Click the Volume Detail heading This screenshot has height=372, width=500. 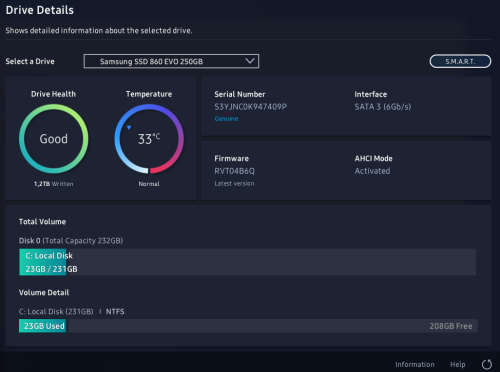coord(44,293)
